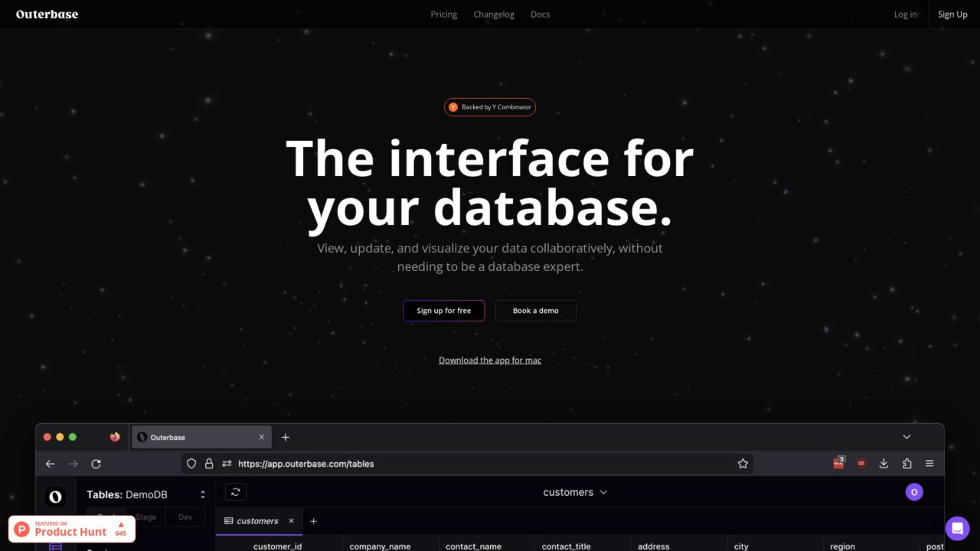The height and width of the screenshot is (551, 980).
Task: Click the shield tracking protection icon
Action: coord(191,463)
